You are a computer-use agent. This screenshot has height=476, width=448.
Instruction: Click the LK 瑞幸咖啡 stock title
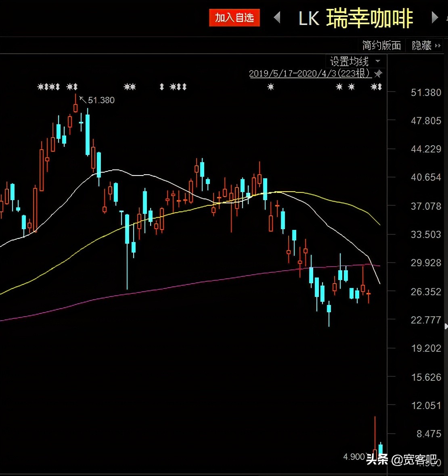coord(356,19)
